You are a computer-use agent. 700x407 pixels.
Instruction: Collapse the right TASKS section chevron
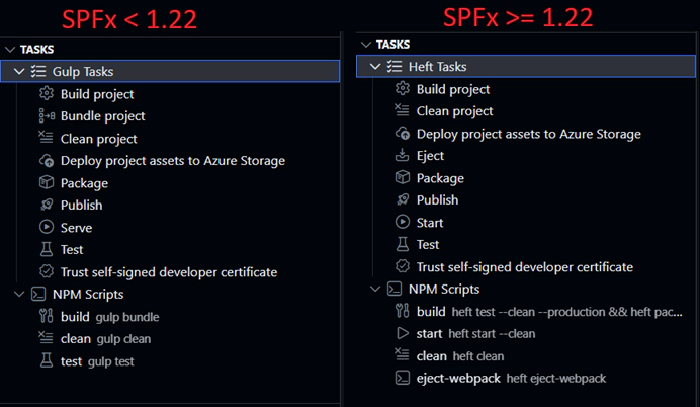pos(366,45)
